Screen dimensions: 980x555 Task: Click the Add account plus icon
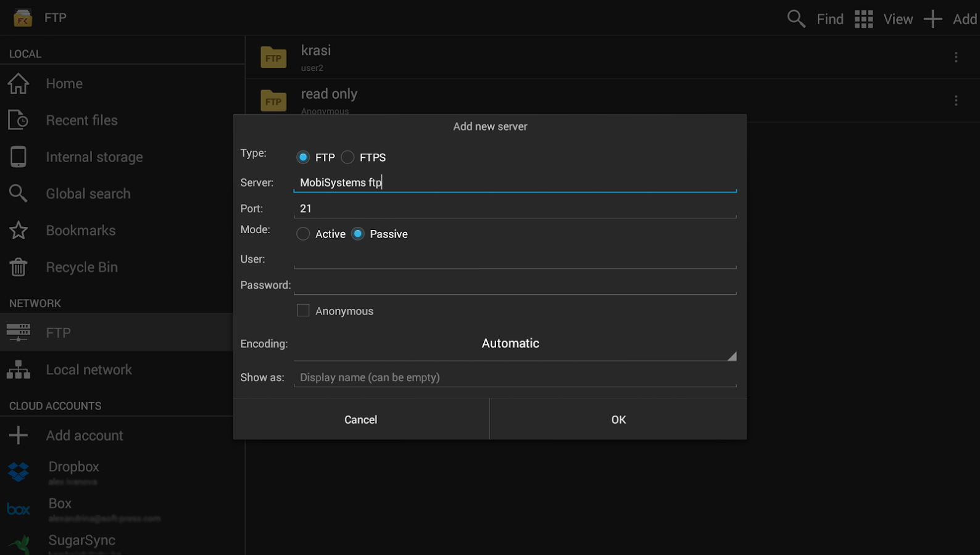click(19, 435)
